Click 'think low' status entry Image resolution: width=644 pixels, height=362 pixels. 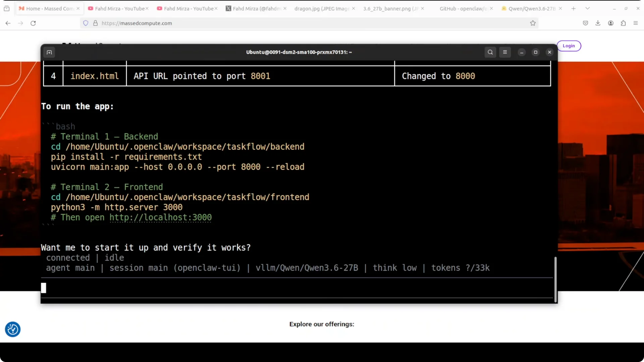pyautogui.click(x=395, y=268)
